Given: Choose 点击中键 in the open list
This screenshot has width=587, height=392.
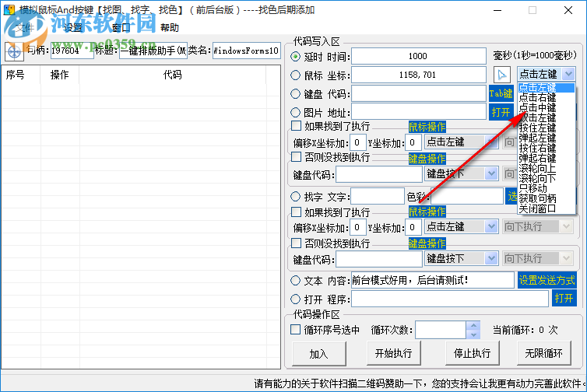Looking at the screenshot, I should point(547,108).
